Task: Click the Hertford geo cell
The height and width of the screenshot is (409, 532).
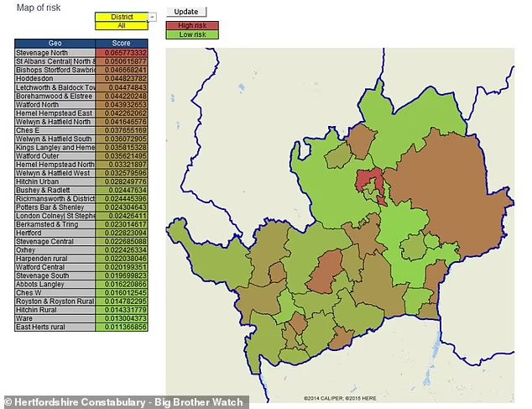Action: click(x=55, y=232)
